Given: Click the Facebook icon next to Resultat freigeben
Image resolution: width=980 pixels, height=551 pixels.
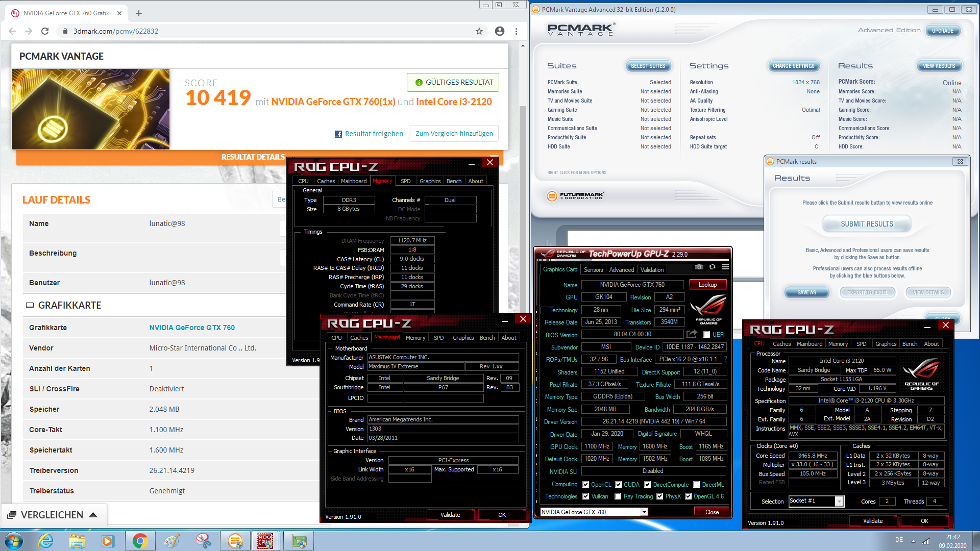Looking at the screenshot, I should click(338, 134).
